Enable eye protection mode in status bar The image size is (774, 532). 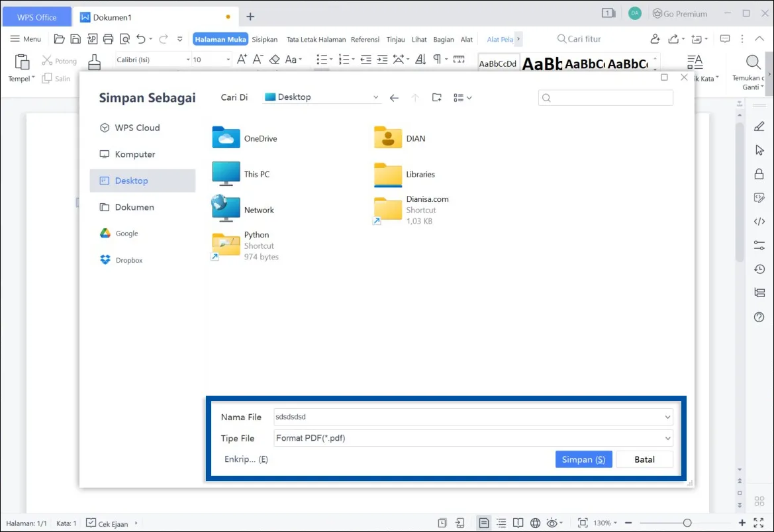click(x=553, y=523)
